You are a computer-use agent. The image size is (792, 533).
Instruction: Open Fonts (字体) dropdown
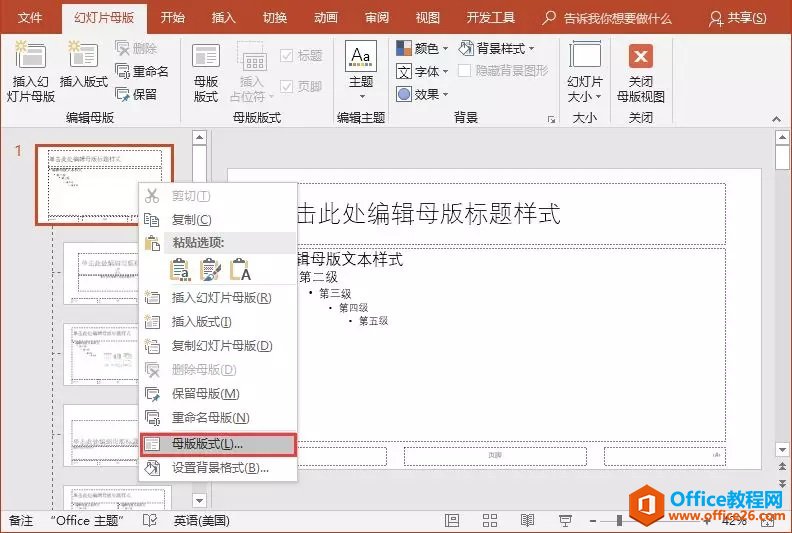[x=422, y=71]
